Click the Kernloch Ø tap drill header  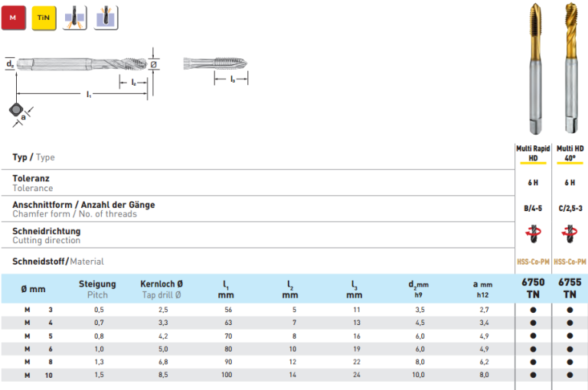click(161, 288)
